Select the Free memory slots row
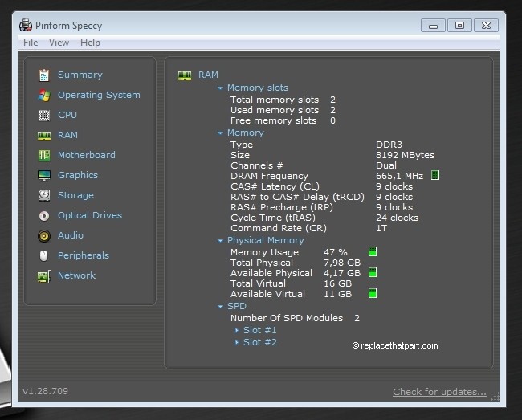 [283, 120]
